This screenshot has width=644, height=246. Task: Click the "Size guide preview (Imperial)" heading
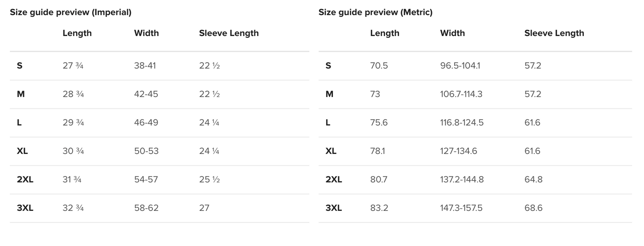(70, 12)
